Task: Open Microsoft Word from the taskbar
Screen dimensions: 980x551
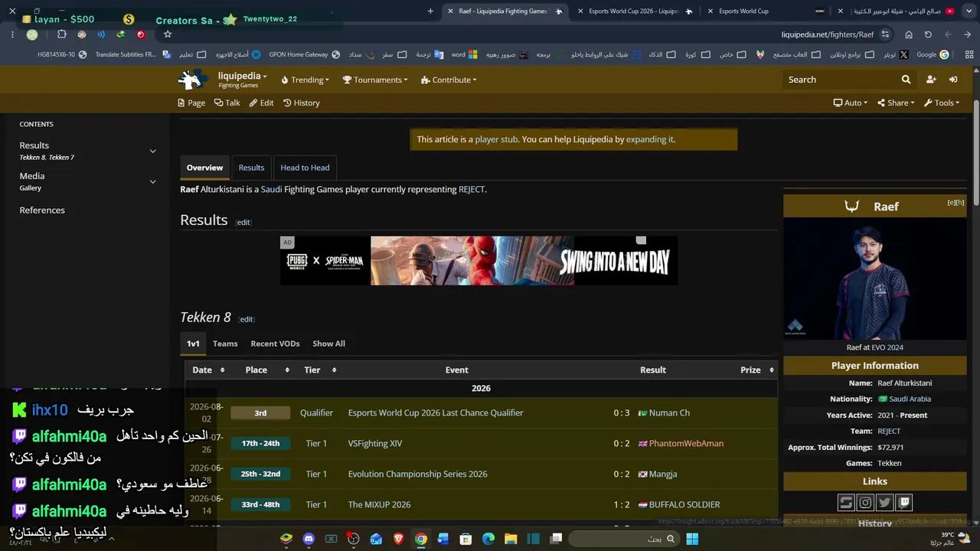Action: click(x=443, y=539)
